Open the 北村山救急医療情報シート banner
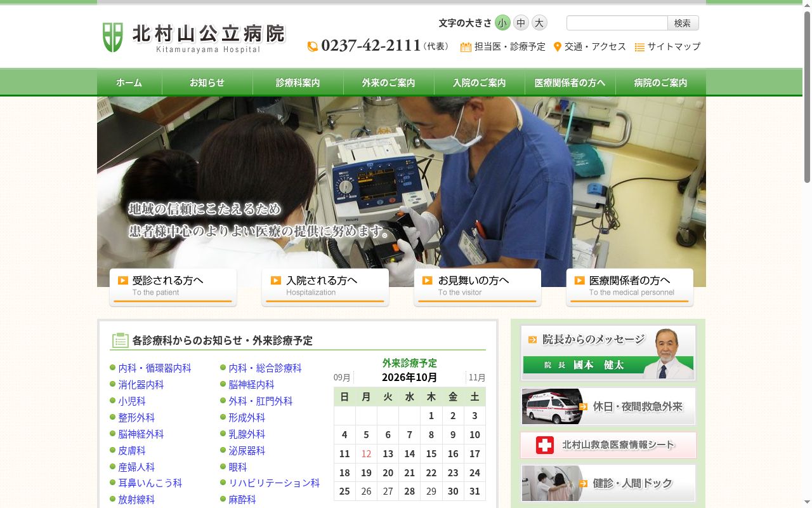812x508 pixels. click(608, 445)
